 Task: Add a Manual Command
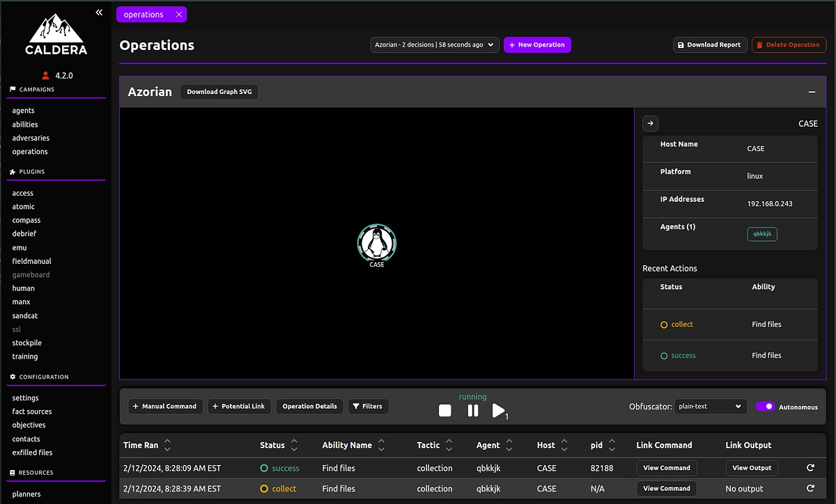(x=166, y=407)
